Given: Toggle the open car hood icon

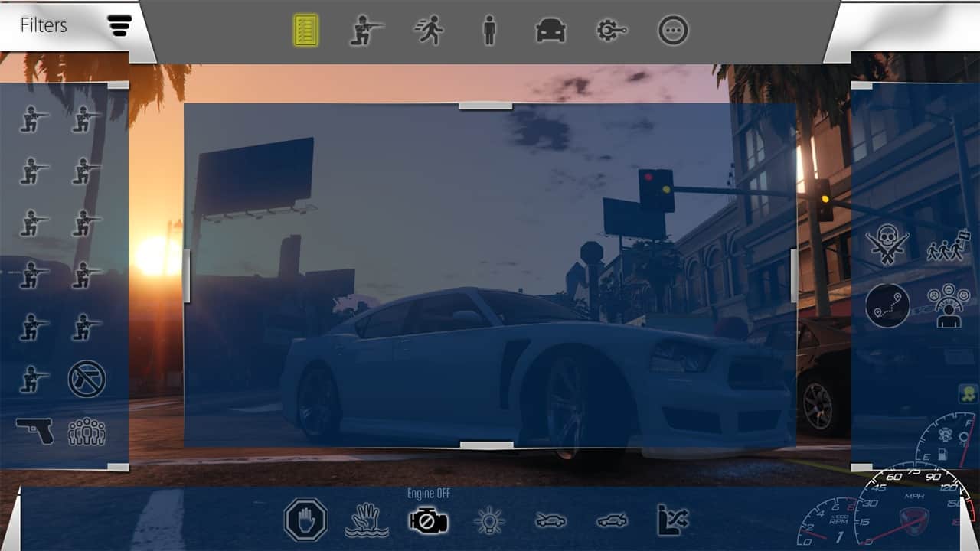Looking at the screenshot, I should coord(550,521).
